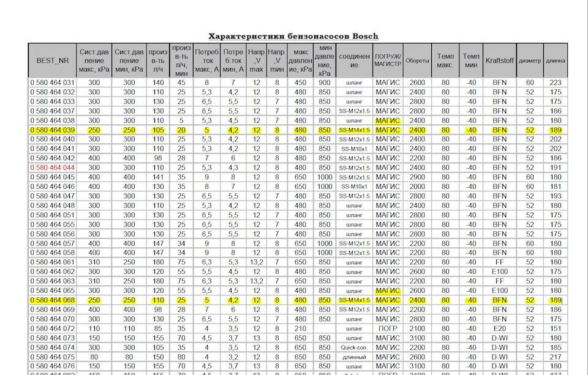588x375 pixels.
Task: Click part number 0 580 464 073
Action: pyautogui.click(x=53, y=338)
